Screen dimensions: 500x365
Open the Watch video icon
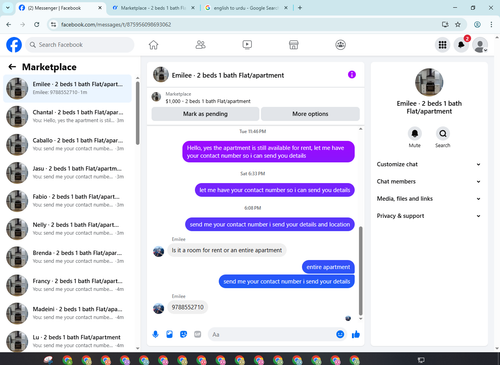click(247, 45)
